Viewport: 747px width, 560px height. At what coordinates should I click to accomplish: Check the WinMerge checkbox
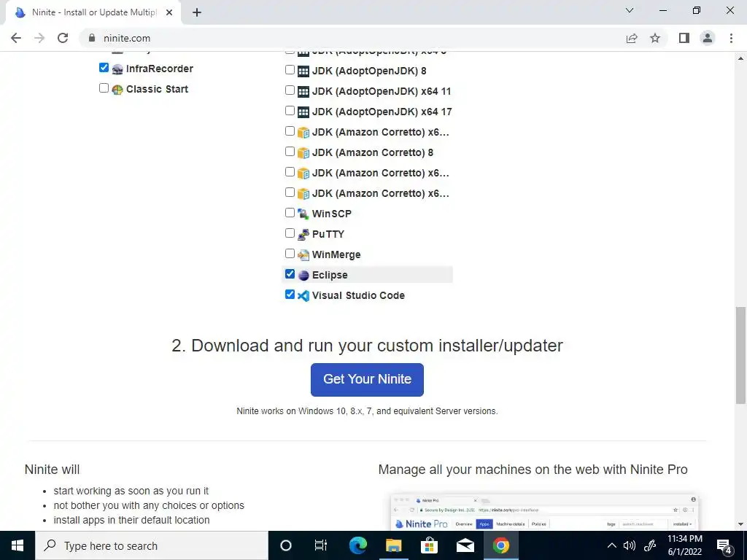tap(290, 253)
